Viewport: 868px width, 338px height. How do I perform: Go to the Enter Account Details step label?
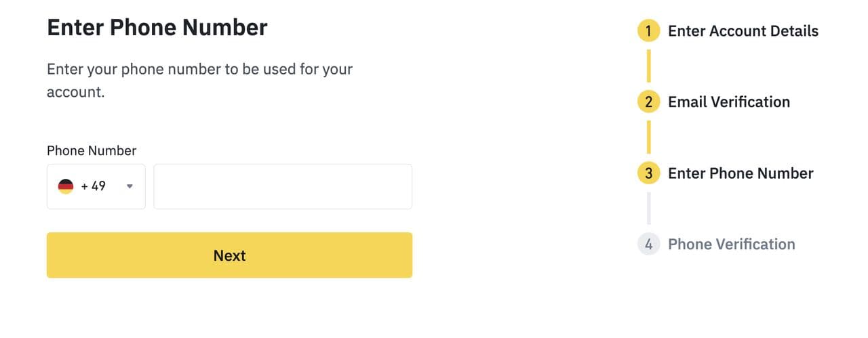pos(743,31)
